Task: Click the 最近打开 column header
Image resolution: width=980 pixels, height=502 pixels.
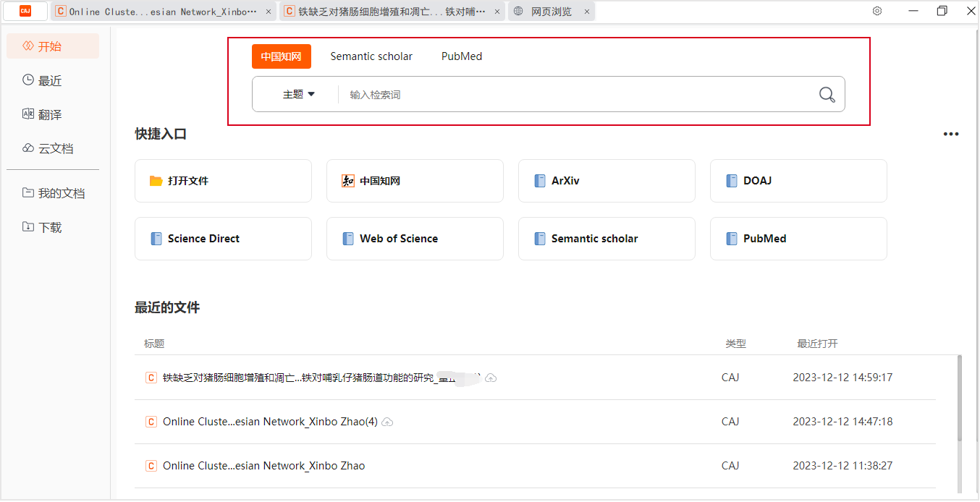Action: coord(817,344)
